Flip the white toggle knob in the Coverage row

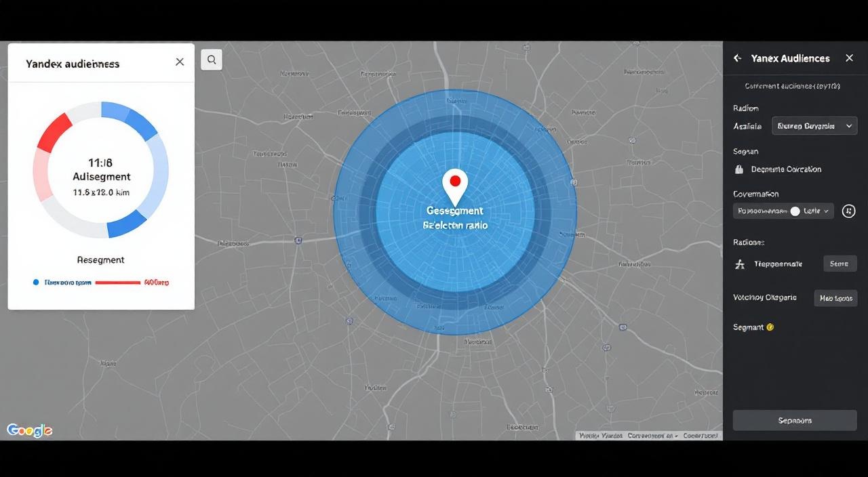(795, 211)
